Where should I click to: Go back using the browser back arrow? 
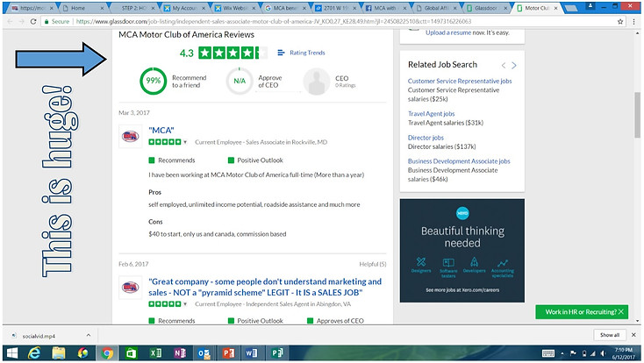tap(11, 21)
